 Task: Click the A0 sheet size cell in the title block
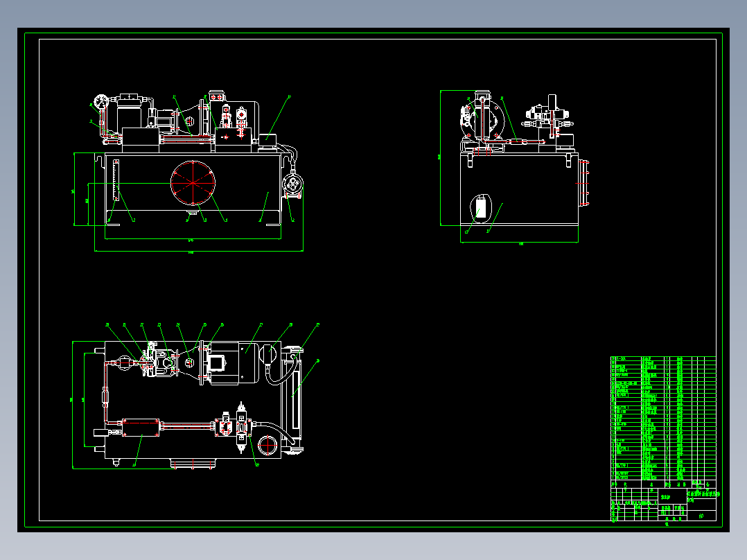(x=701, y=516)
